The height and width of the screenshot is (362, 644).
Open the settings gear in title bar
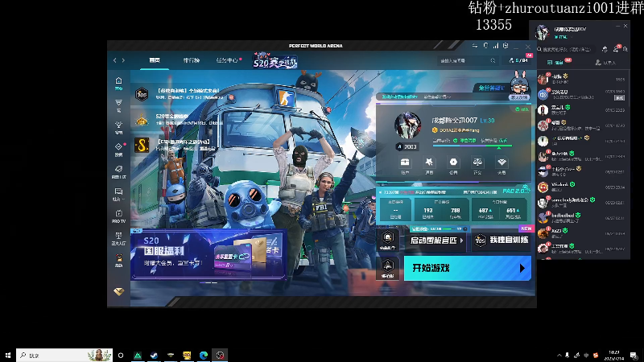[506, 46]
